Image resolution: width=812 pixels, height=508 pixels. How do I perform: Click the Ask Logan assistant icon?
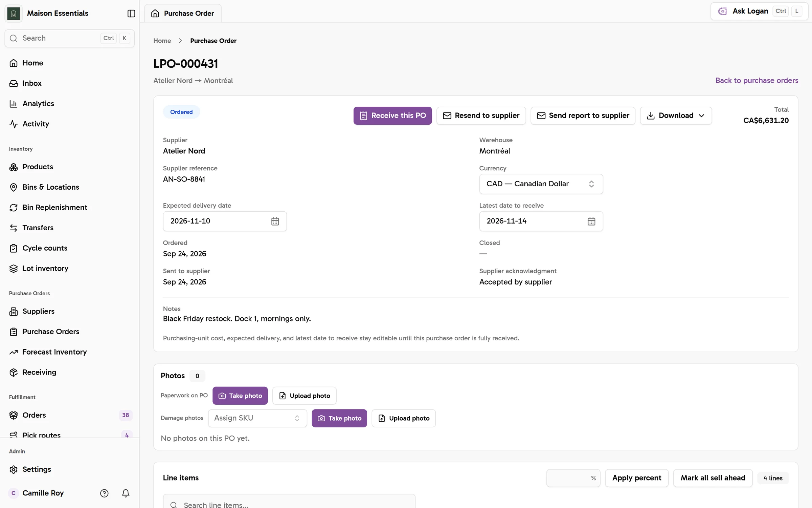point(722,11)
